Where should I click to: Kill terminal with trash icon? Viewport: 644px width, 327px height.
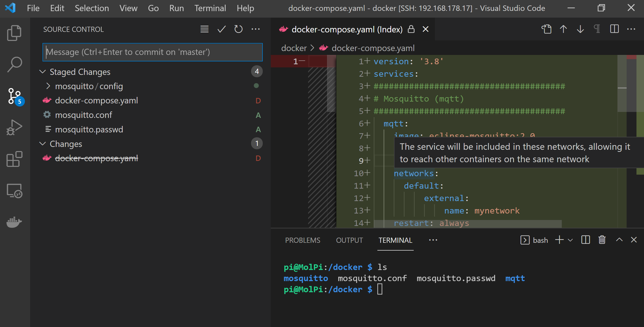602,240
